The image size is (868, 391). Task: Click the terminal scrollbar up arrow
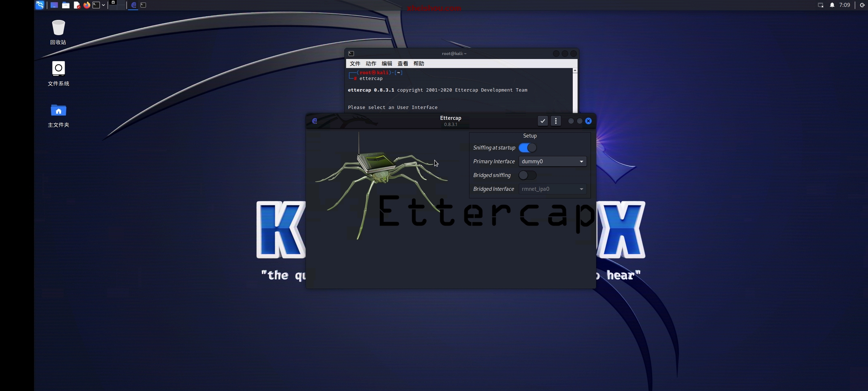[x=575, y=71]
